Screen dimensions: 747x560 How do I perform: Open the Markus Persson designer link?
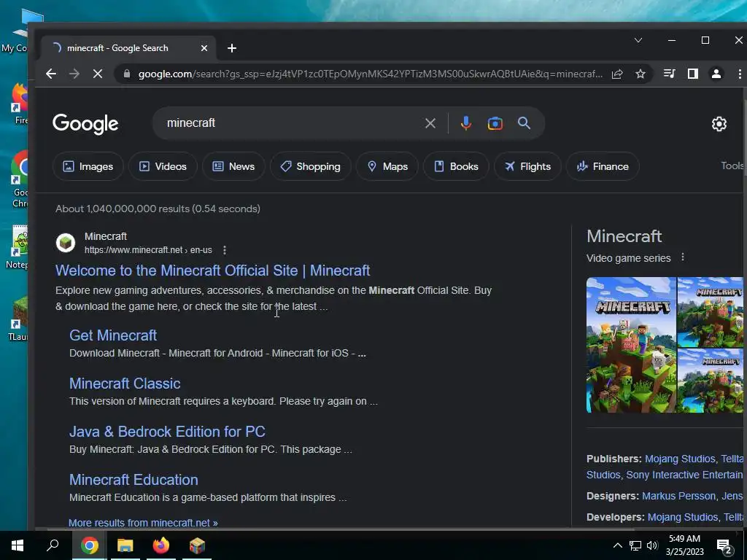tap(679, 496)
